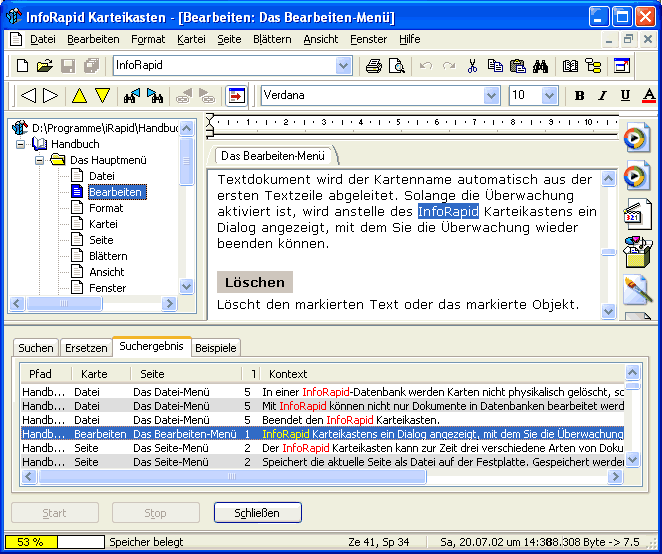Viewport: 662px width, 554px height.
Task: Click the Schließen button
Action: click(258, 513)
